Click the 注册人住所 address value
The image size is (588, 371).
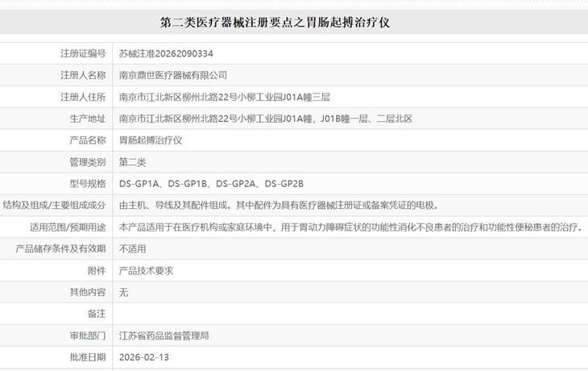[224, 97]
